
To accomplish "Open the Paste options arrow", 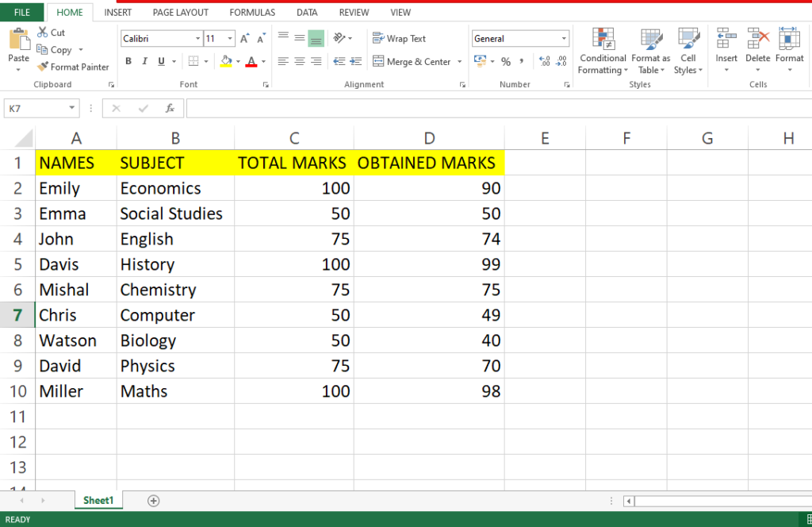I will pos(19,69).
